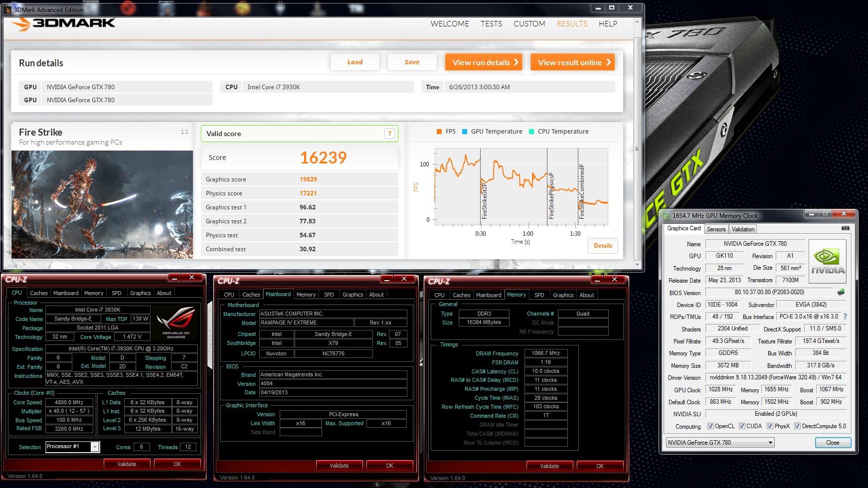Image resolution: width=868 pixels, height=488 pixels.
Task: Click the overall score 16239
Action: click(323, 158)
